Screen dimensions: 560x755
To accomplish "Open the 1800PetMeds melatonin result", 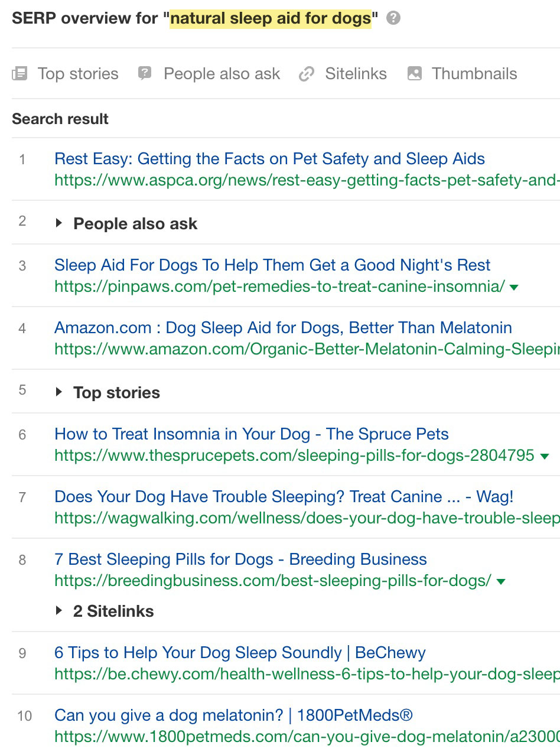I will tap(233, 716).
